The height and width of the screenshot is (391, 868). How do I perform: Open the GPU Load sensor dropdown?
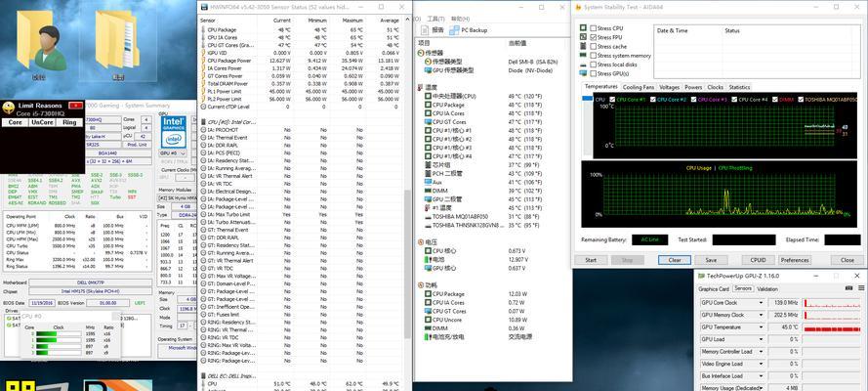click(x=762, y=339)
